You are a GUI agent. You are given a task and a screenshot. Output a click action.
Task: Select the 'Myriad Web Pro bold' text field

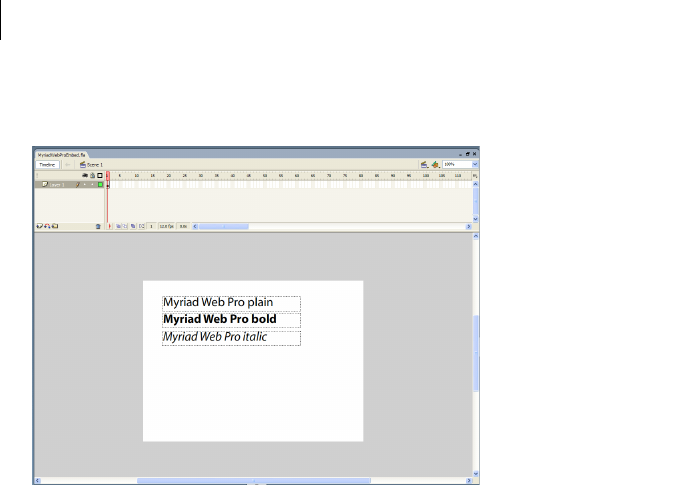231,320
